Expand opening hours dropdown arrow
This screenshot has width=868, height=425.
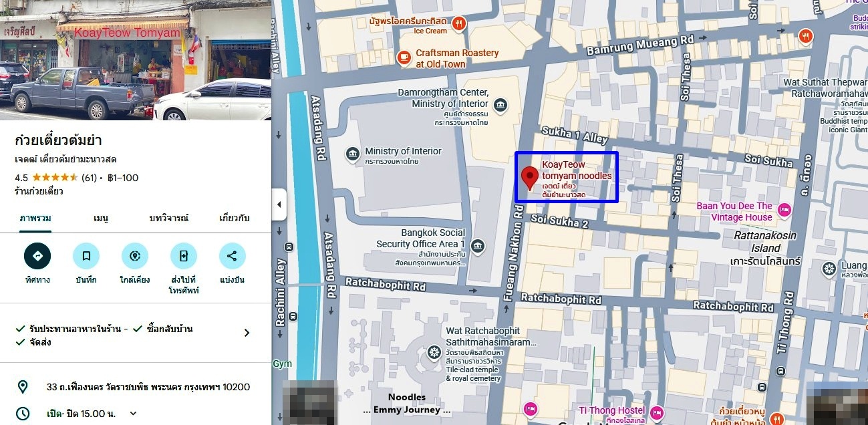(x=133, y=414)
